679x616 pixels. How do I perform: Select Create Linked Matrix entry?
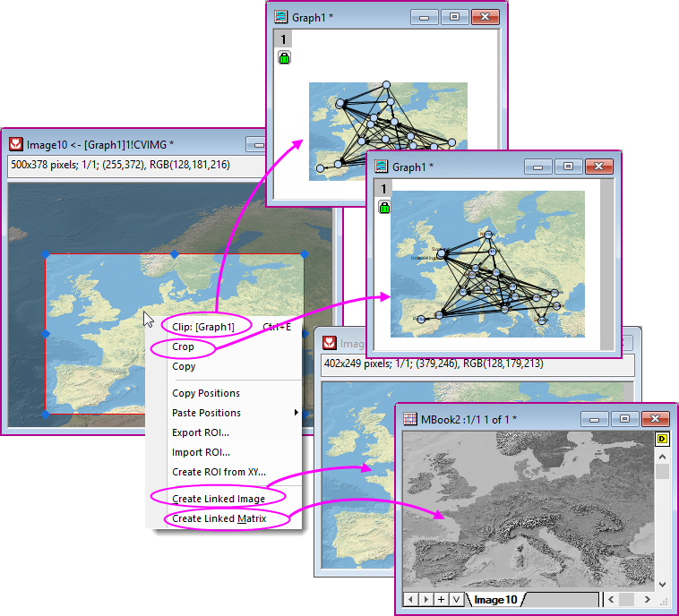click(x=219, y=518)
